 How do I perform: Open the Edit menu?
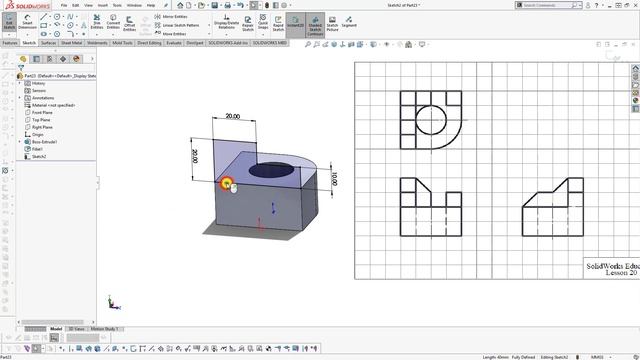click(76, 5)
